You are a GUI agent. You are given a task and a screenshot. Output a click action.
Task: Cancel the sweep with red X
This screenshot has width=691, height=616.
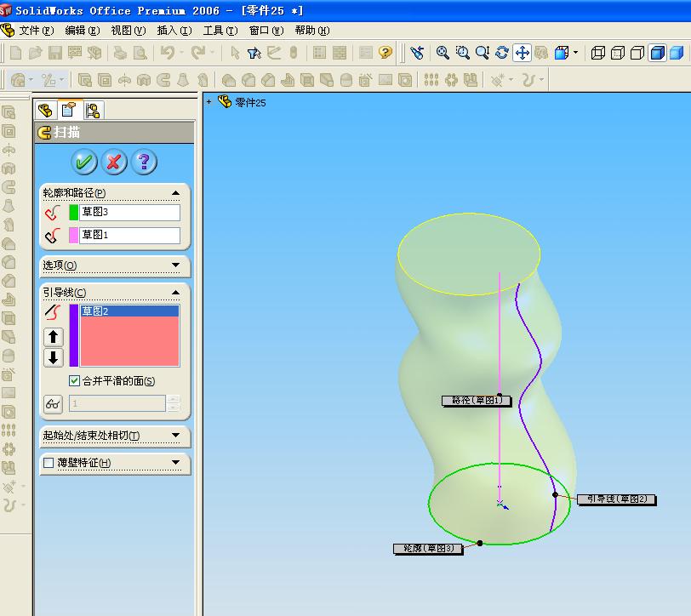[x=114, y=163]
